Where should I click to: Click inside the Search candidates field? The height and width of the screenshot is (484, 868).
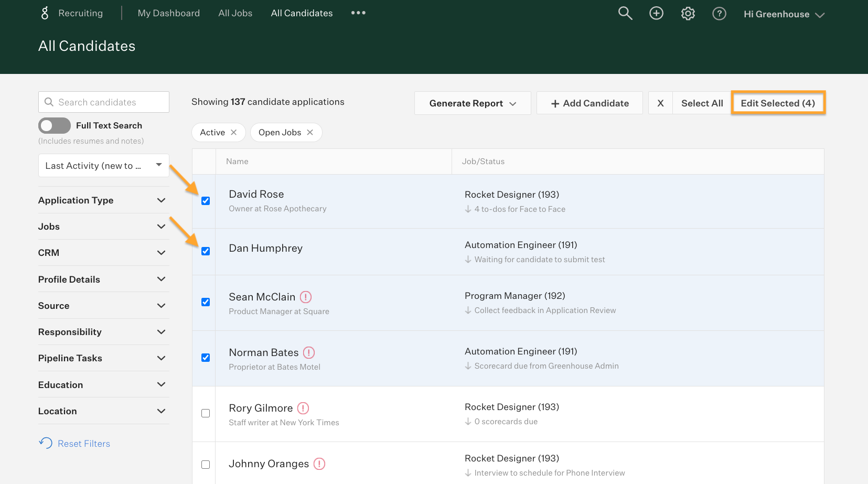coord(104,102)
